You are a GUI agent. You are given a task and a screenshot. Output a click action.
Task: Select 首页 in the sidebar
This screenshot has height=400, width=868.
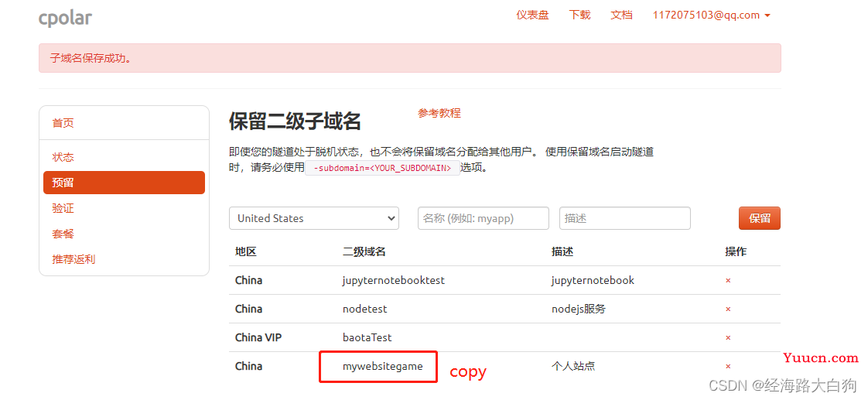[x=63, y=123]
